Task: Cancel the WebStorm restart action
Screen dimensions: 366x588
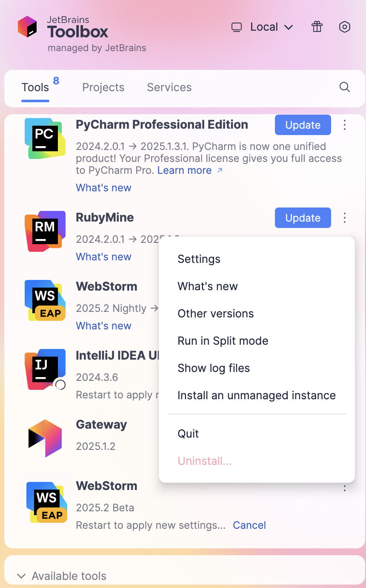Action: point(249,525)
